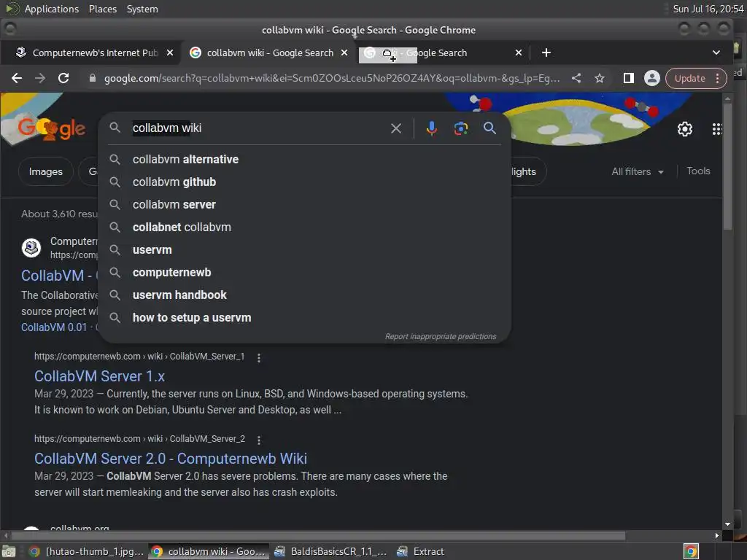Image resolution: width=747 pixels, height=560 pixels.
Task: Choose suggestion how to setup a uservm
Action: click(304, 318)
